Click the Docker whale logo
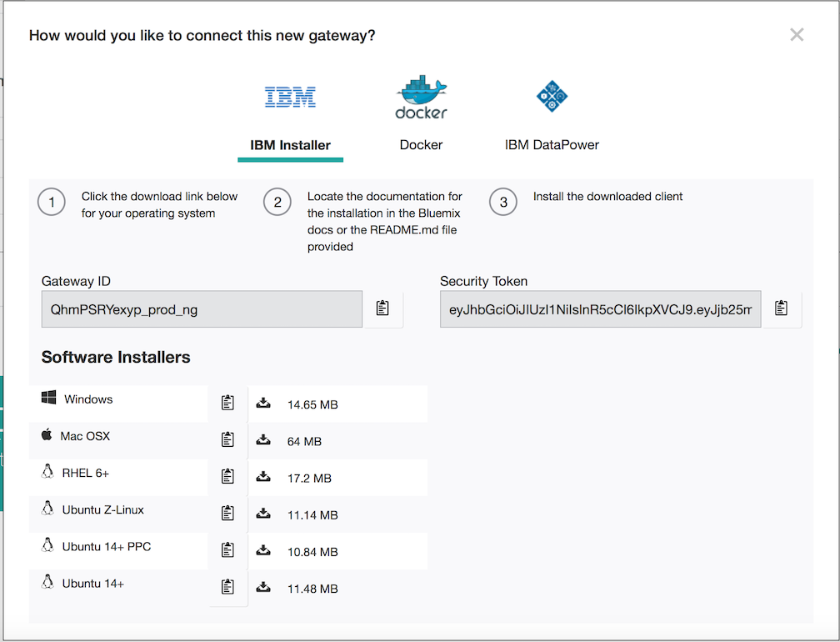This screenshot has width=840, height=642. (421, 97)
